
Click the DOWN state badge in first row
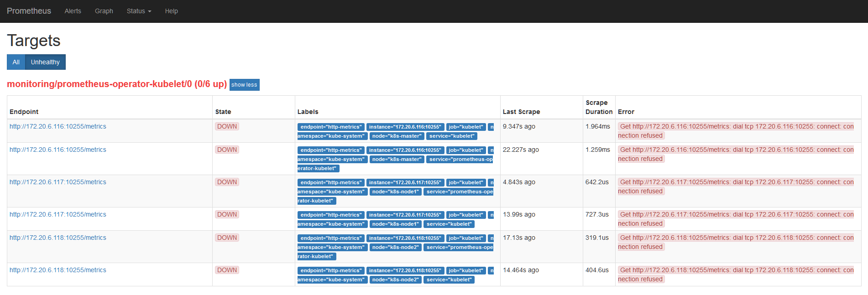tap(227, 126)
